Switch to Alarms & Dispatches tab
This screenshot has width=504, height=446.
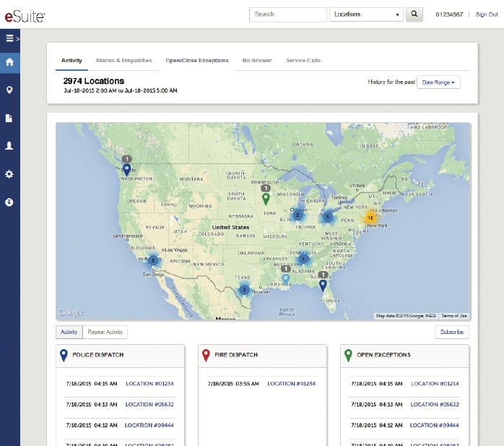pos(123,61)
